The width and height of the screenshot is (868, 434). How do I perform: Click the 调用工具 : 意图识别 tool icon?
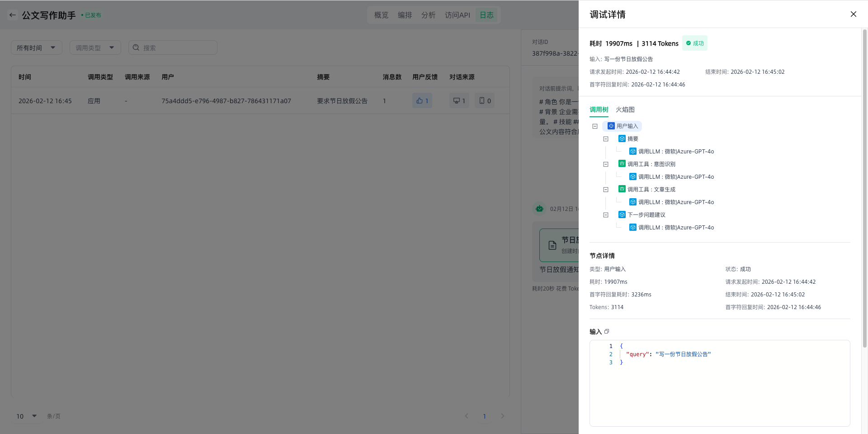point(622,164)
